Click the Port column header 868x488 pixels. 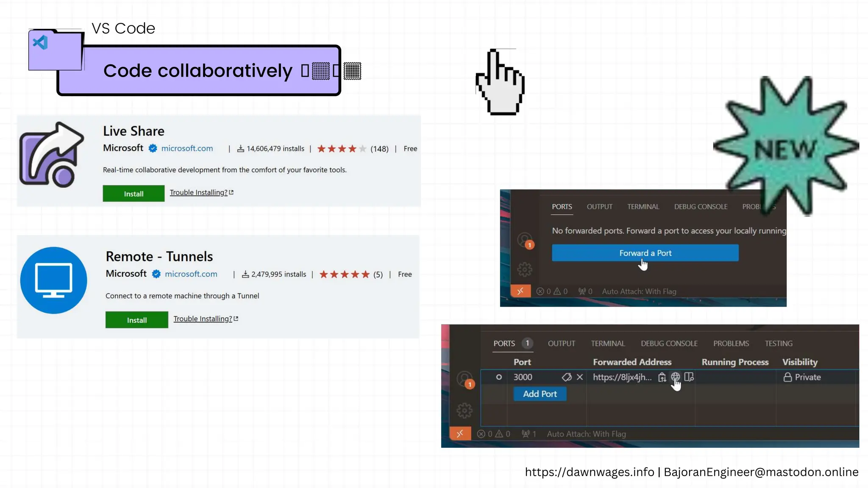coord(522,362)
